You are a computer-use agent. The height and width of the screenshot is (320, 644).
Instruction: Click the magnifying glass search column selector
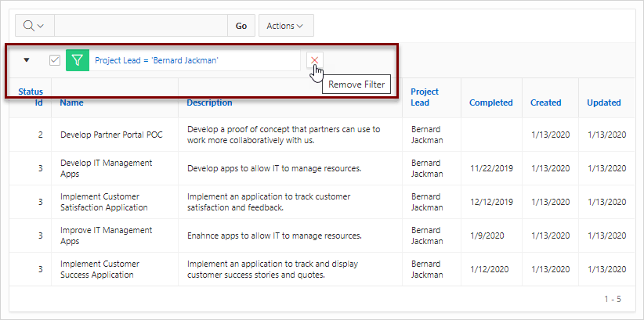tap(34, 26)
